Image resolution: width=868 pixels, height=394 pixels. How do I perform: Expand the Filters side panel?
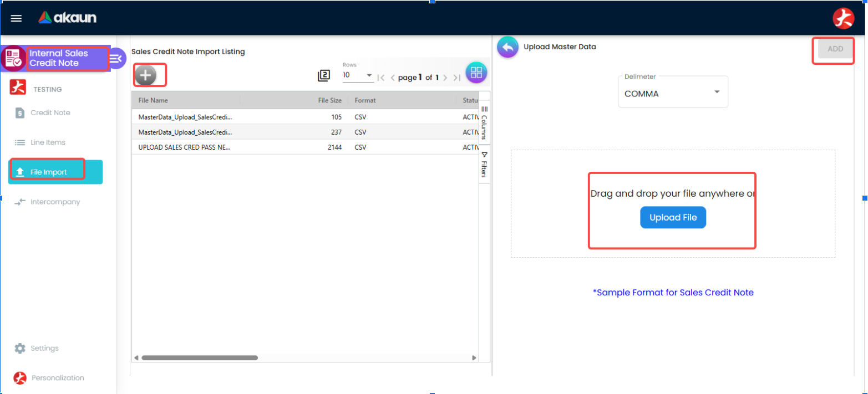click(x=484, y=163)
